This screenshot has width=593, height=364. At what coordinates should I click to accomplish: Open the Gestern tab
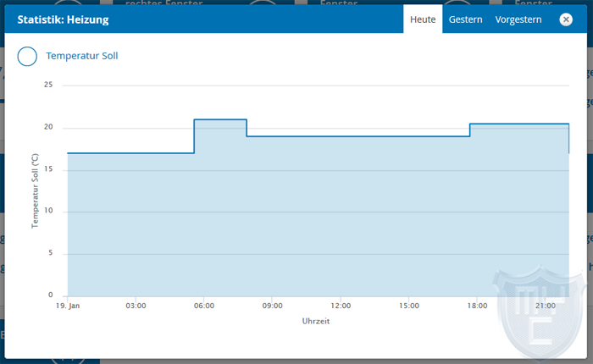(466, 19)
